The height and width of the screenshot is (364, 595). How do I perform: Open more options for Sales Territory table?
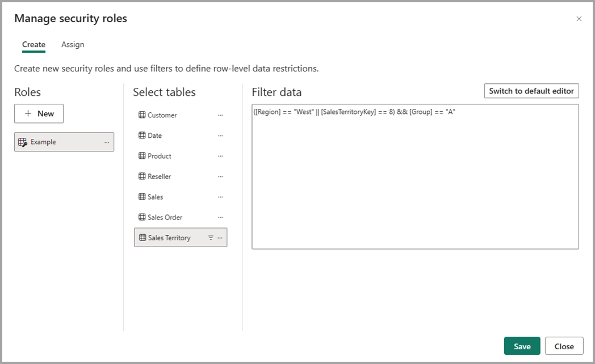220,238
